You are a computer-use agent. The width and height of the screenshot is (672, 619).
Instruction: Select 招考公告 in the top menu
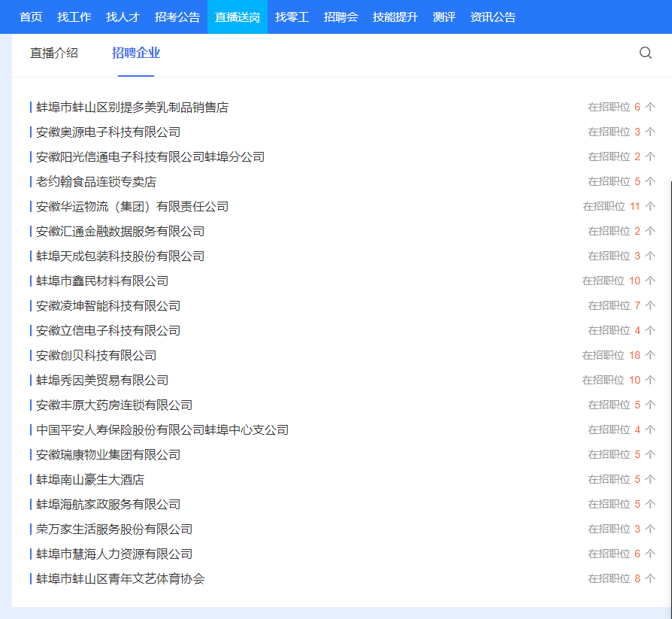point(177,17)
